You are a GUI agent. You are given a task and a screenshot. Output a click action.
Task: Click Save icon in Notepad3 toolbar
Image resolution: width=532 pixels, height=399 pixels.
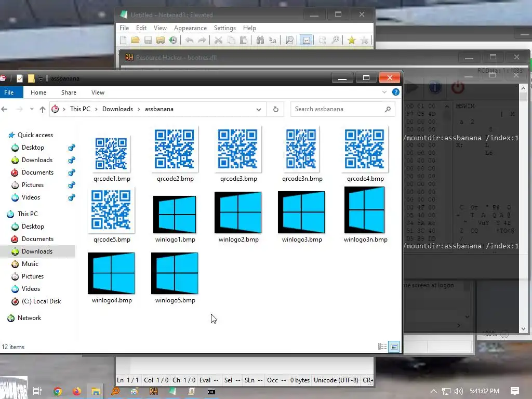click(148, 41)
